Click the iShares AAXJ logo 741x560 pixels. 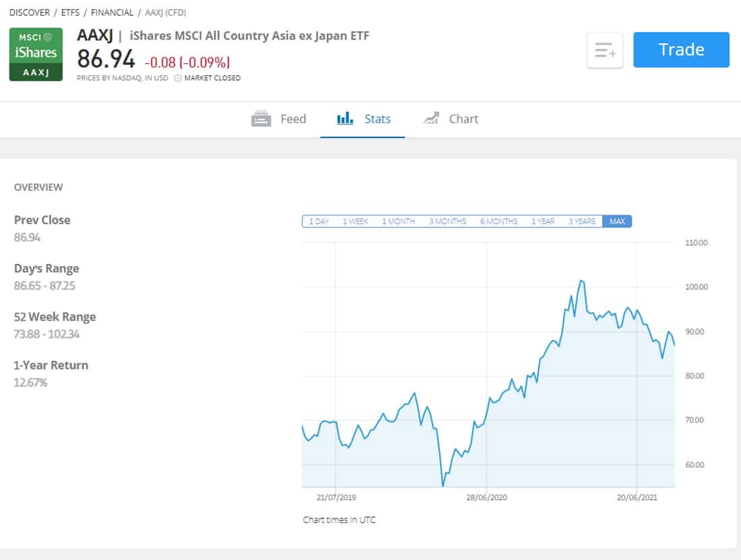(x=36, y=55)
